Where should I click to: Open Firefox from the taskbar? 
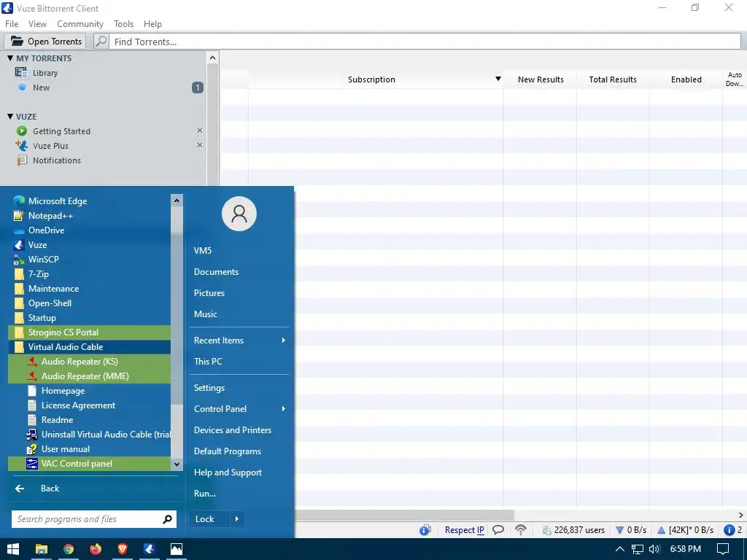tap(96, 549)
